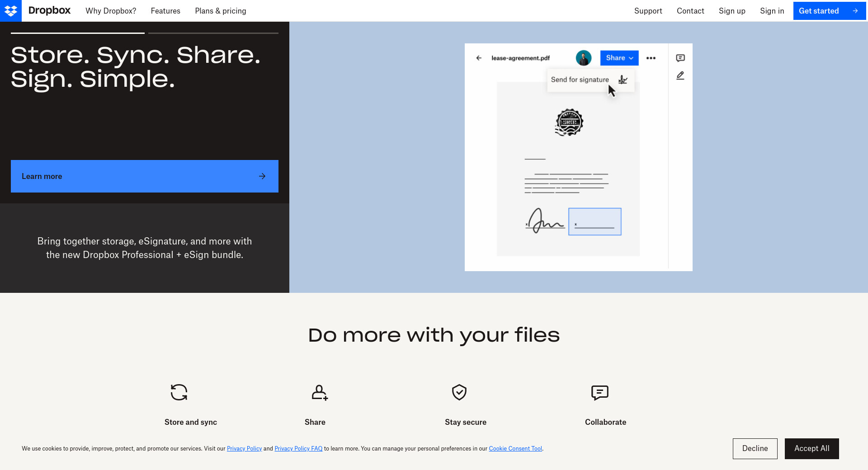Screen dimensions: 868x470
Task: Click the lease-agreement.pdf file name
Action: [x=521, y=58]
